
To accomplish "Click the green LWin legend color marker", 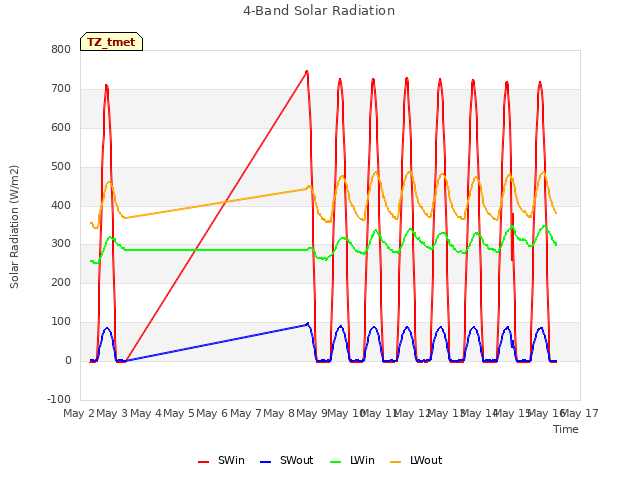I will pyautogui.click(x=335, y=462).
